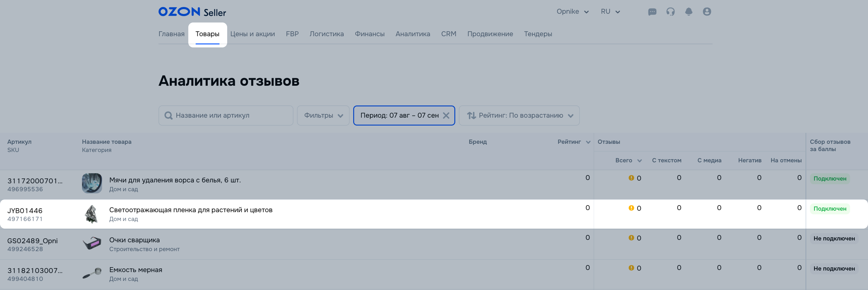Open the Светоотражающая пленка product link
Viewport: 868px width, 290px height.
191,210
